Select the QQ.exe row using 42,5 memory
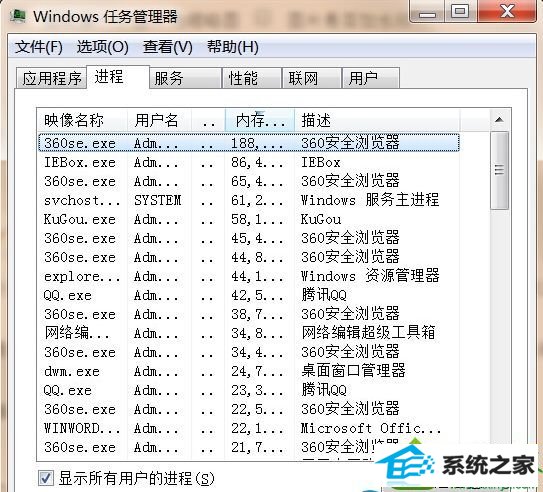 (249, 295)
